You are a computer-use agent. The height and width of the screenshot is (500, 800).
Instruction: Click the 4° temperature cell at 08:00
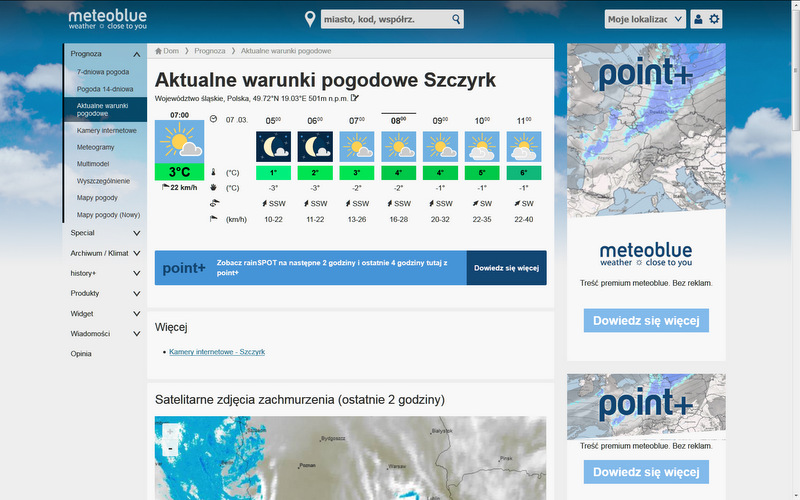tap(398, 173)
